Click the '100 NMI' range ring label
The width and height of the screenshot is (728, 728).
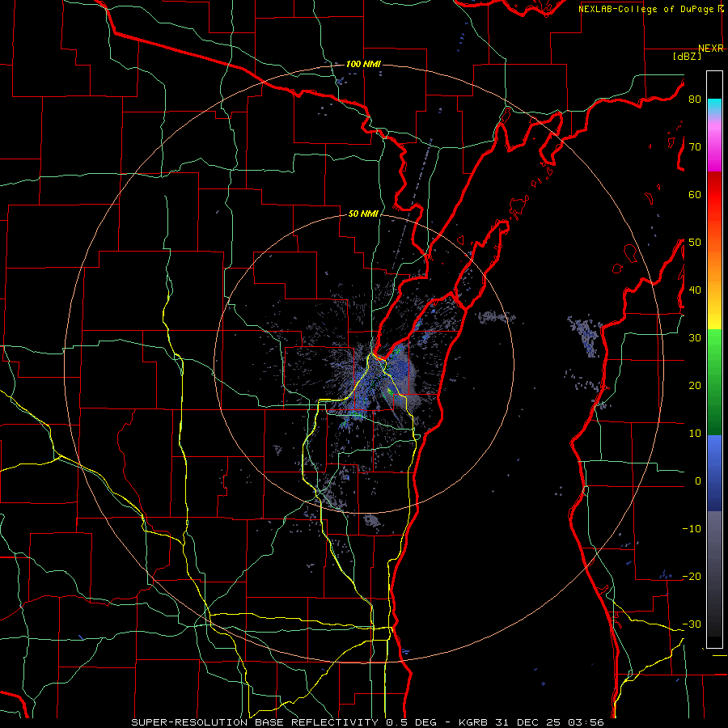(363, 64)
